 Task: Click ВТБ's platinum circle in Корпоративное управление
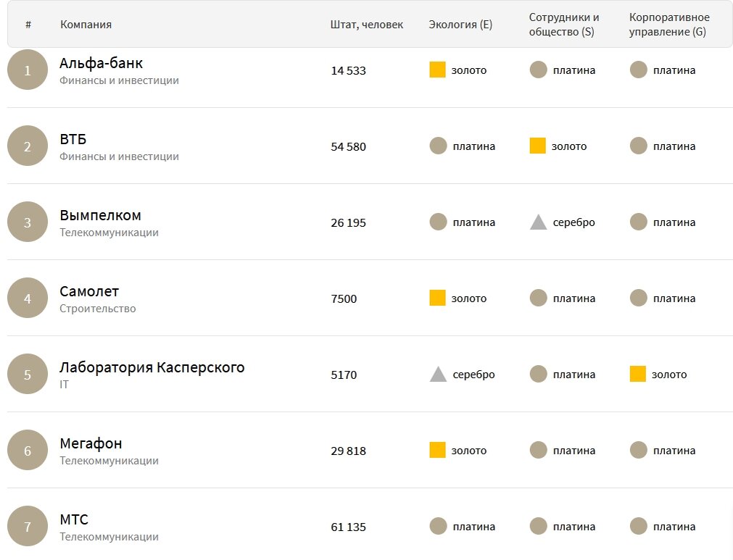point(639,146)
